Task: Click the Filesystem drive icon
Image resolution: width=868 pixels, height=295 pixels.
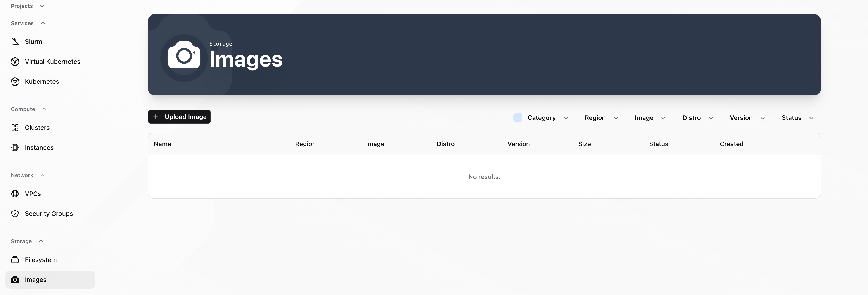Action: (x=15, y=260)
